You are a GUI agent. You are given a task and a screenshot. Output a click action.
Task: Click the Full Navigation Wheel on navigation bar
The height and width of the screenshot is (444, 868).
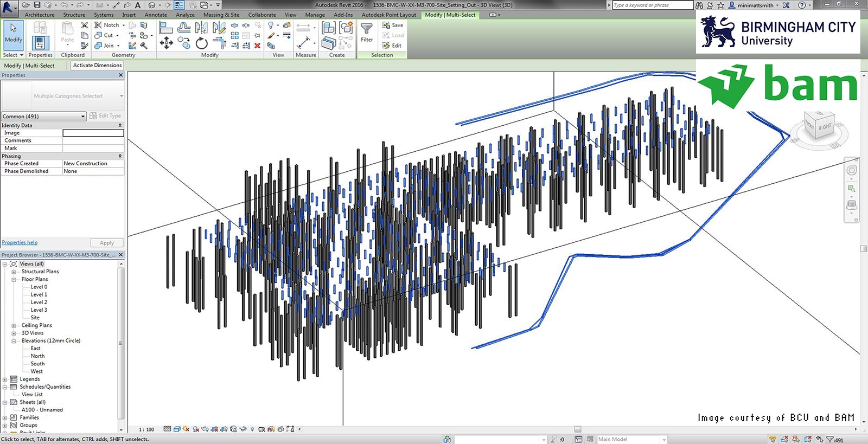click(852, 170)
